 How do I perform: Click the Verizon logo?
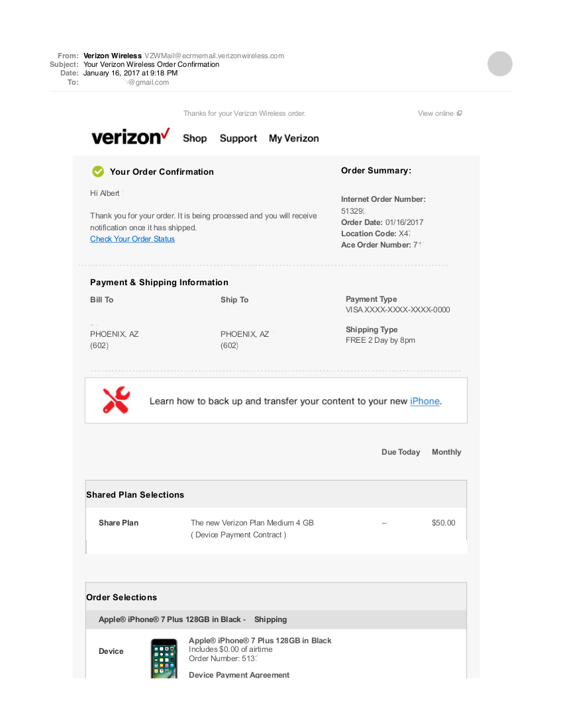point(130,136)
